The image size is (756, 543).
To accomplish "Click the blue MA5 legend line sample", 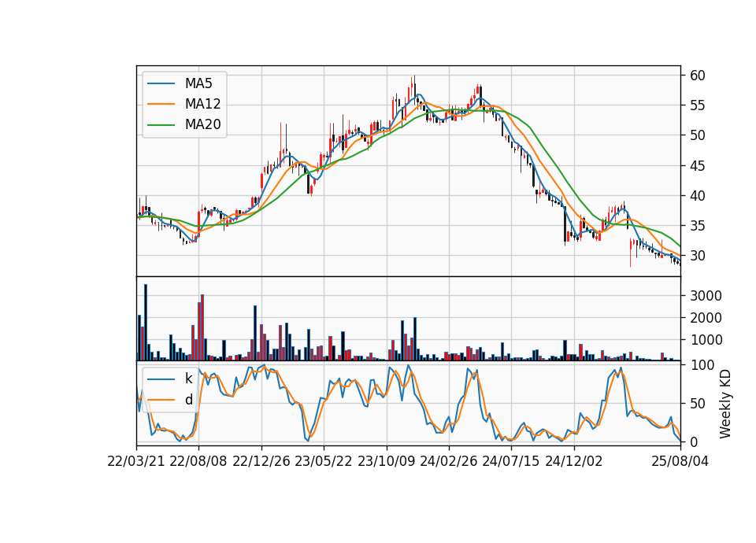I will click(161, 83).
